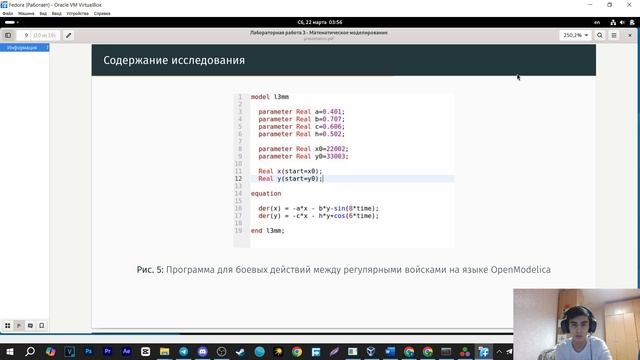The height and width of the screenshot is (360, 640).
Task: Toggle the sidebar panel button in the PDF viewer
Action: pyautogui.click(x=8, y=36)
